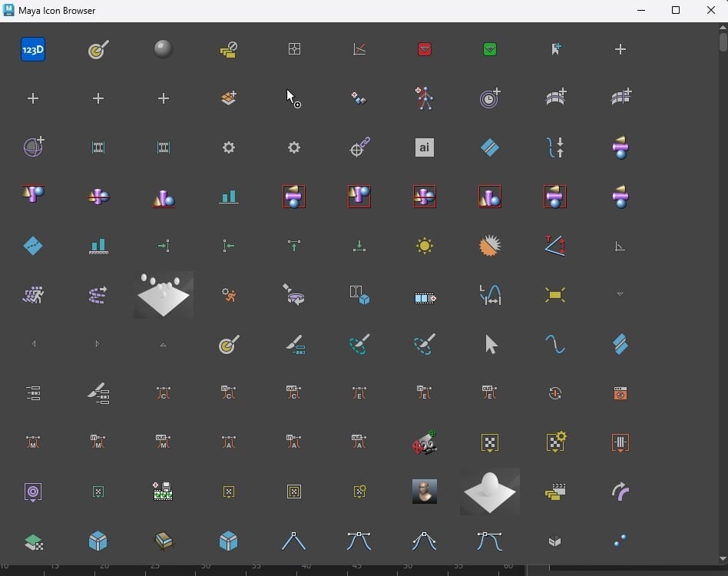
Task: Select the orange starburst icon
Action: pyautogui.click(x=490, y=246)
